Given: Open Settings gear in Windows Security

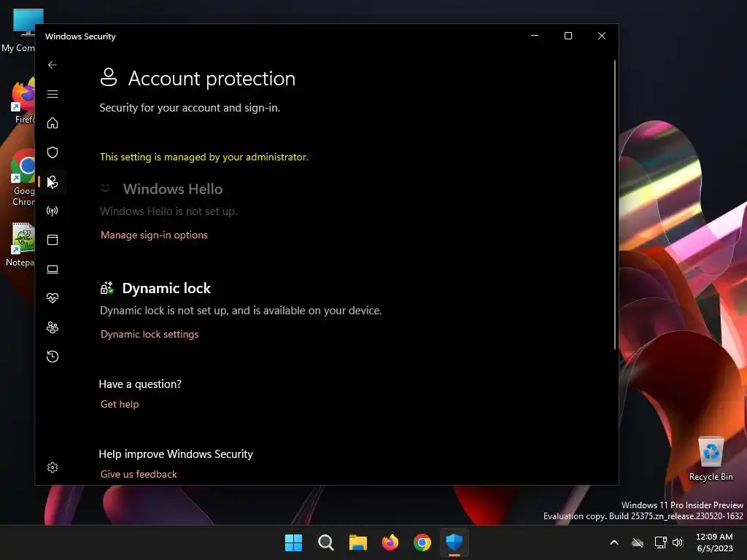Looking at the screenshot, I should (53, 467).
